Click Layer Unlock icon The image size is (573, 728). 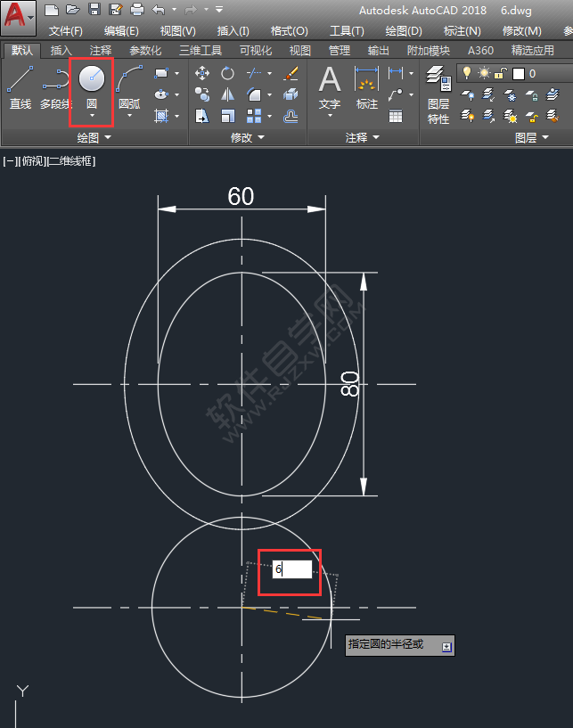pyautogui.click(x=532, y=116)
